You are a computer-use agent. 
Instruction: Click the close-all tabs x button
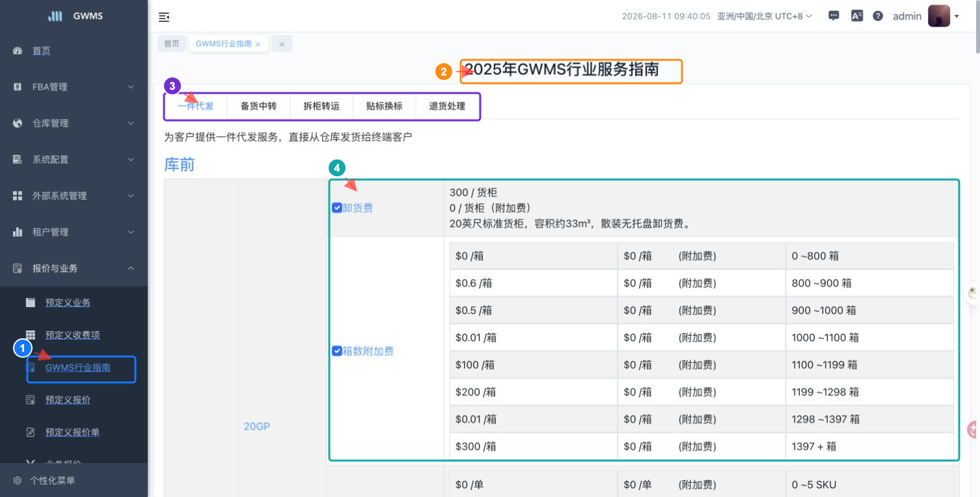click(282, 44)
